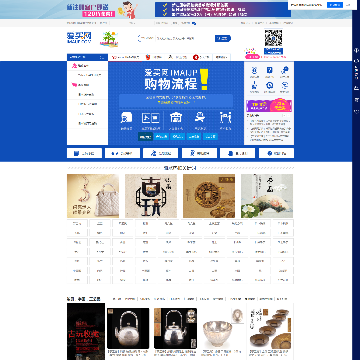Click the store building icon in the shopping flow banner
Screen dimensions: 360x360
click(175, 117)
